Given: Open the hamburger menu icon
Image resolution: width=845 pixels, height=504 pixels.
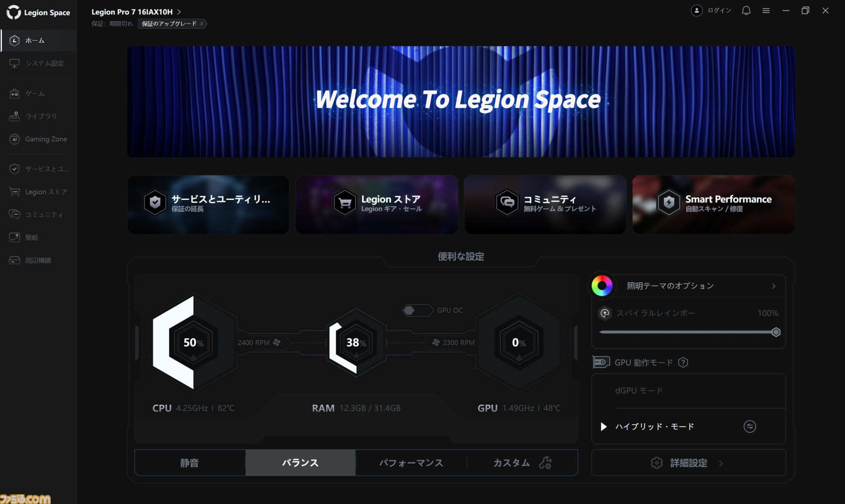Looking at the screenshot, I should (x=766, y=11).
